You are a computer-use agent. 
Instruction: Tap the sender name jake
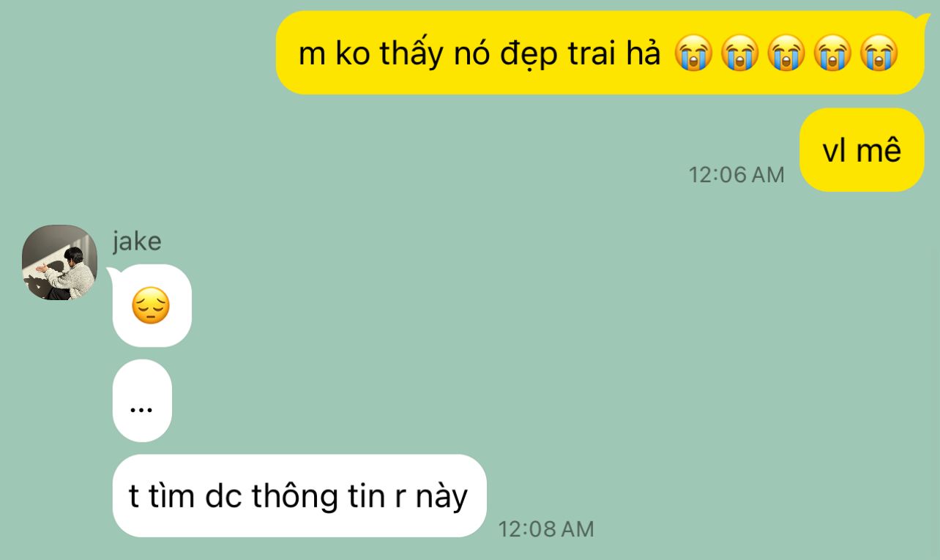click(x=137, y=241)
